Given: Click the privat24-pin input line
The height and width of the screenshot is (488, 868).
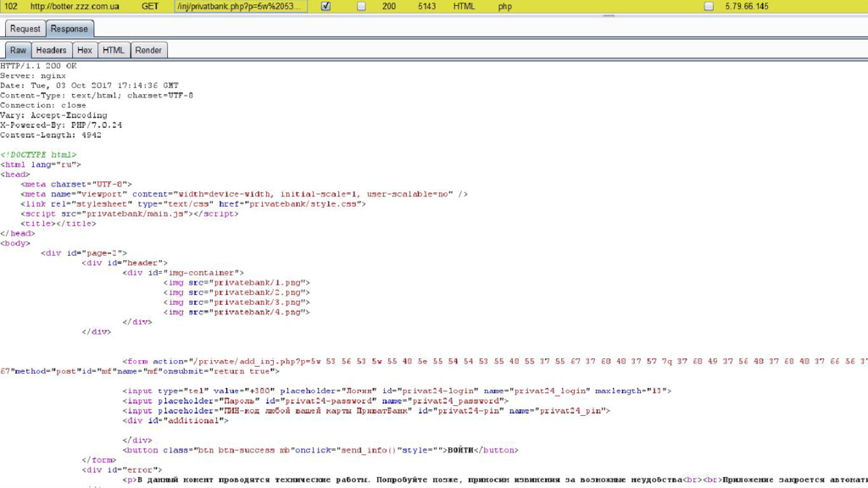Looking at the screenshot, I should click(x=366, y=411).
